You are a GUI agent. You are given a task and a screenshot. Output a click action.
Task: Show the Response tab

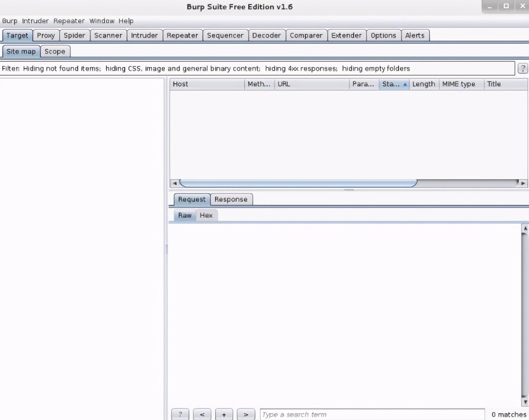click(x=231, y=200)
